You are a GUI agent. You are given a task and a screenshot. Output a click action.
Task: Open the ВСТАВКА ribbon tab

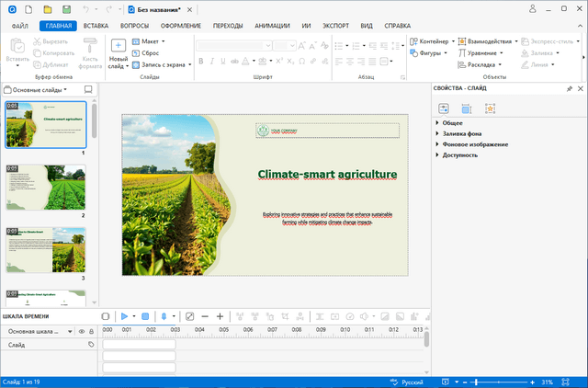(x=96, y=27)
